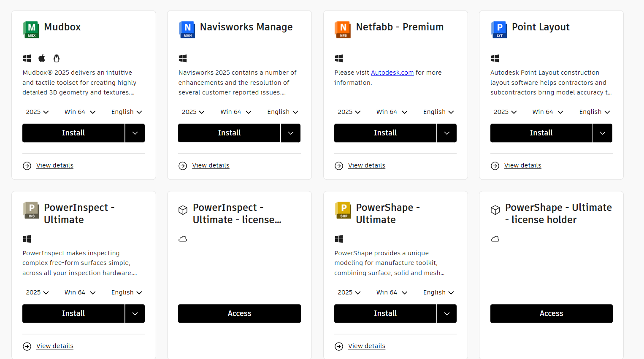
Task: Open Navisworks Manage Win 64 platform dropdown
Action: click(236, 112)
